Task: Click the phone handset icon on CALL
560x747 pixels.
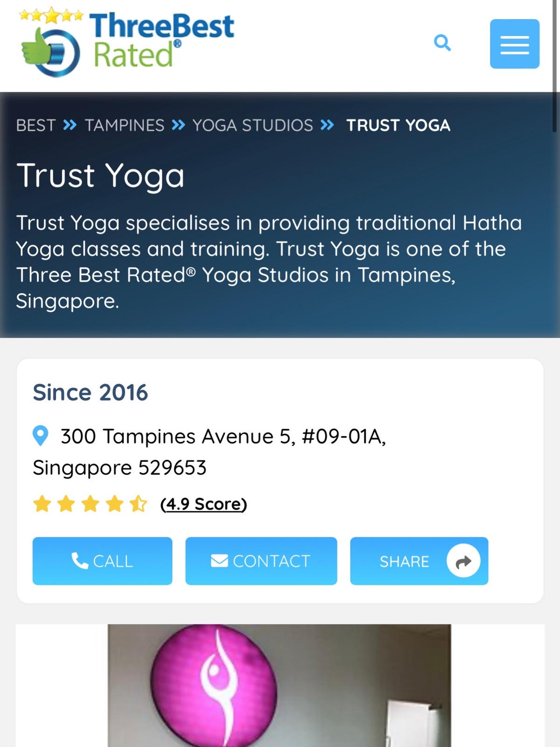Action: [80, 561]
